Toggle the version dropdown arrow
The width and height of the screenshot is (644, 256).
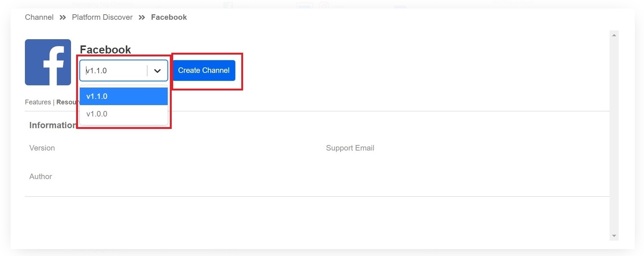click(157, 71)
